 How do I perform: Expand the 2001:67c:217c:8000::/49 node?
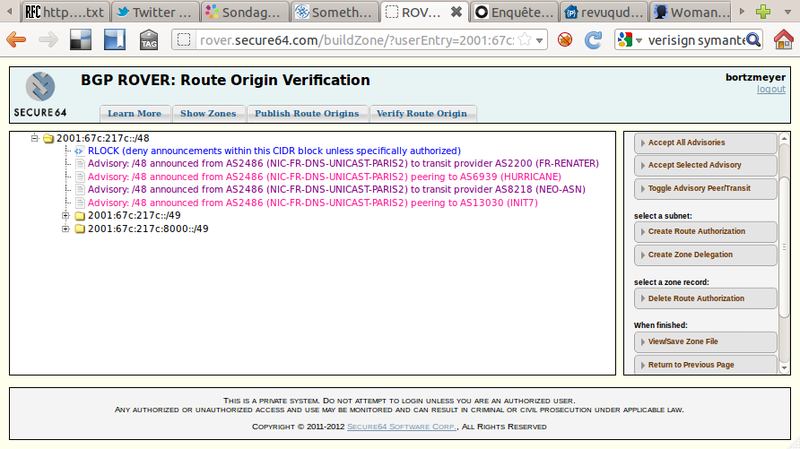[x=65, y=229]
